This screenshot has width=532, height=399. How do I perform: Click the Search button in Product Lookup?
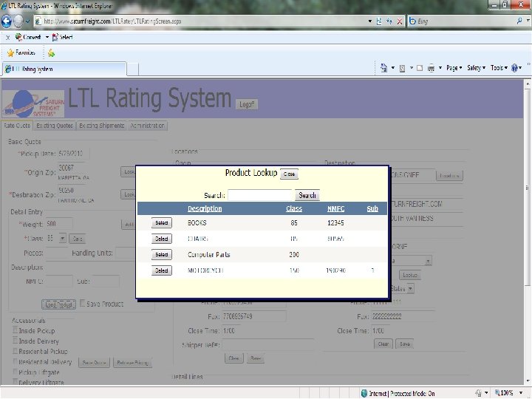(307, 195)
